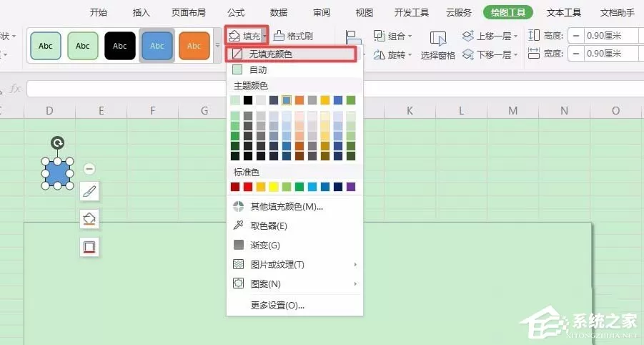Expand the shape styles gallery

218,45
